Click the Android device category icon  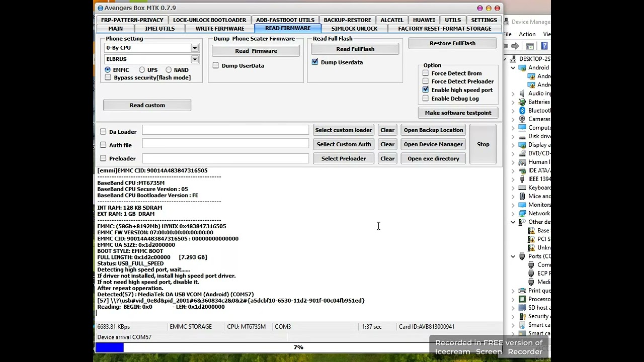click(x=522, y=68)
